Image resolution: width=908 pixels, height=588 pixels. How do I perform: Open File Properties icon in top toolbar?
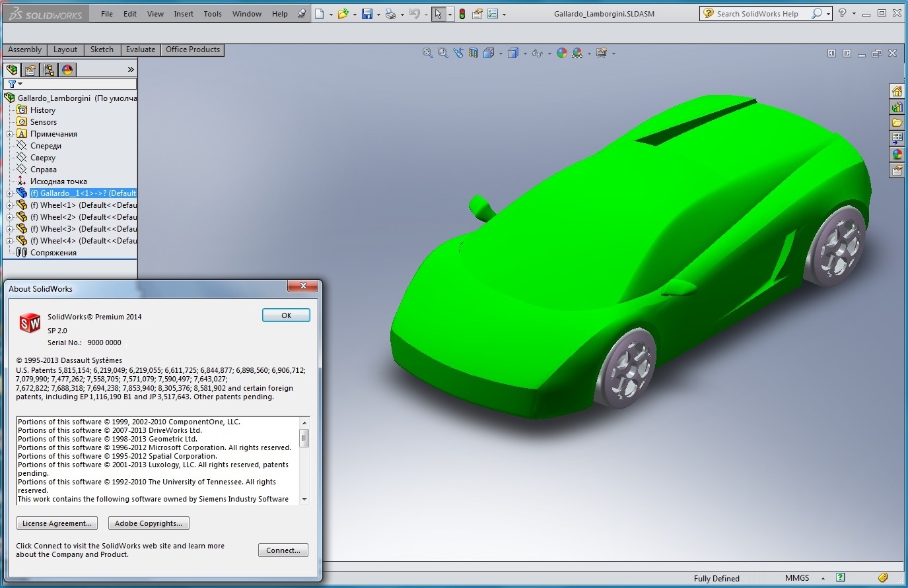click(x=477, y=14)
